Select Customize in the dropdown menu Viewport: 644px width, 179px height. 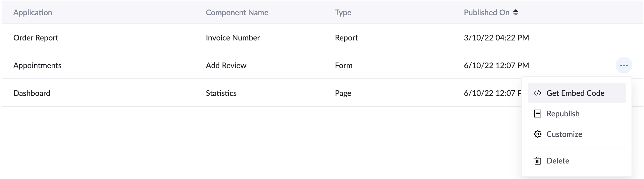pos(564,134)
